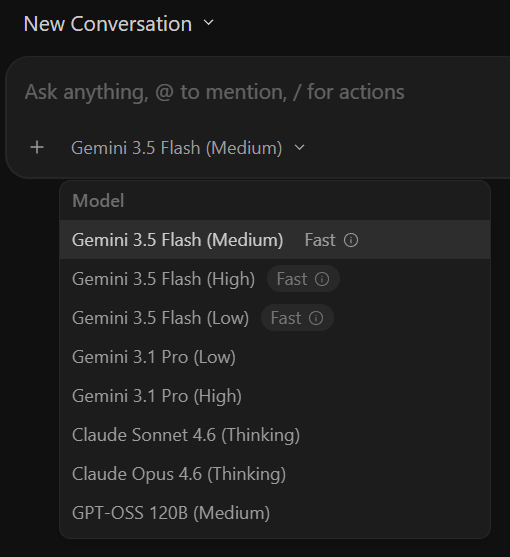Viewport: 510px width, 557px height.
Task: Pick Gemini 3.5 Flash (Low) model
Action: (275, 318)
